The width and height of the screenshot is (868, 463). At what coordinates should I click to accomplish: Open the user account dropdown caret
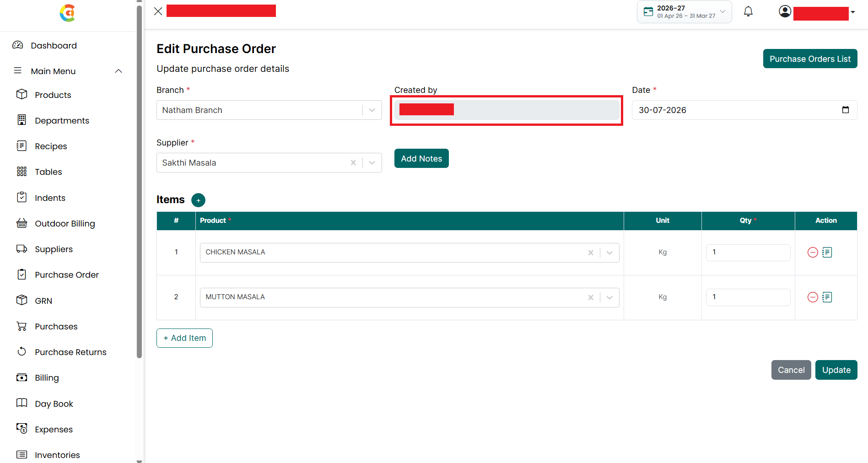[853, 12]
